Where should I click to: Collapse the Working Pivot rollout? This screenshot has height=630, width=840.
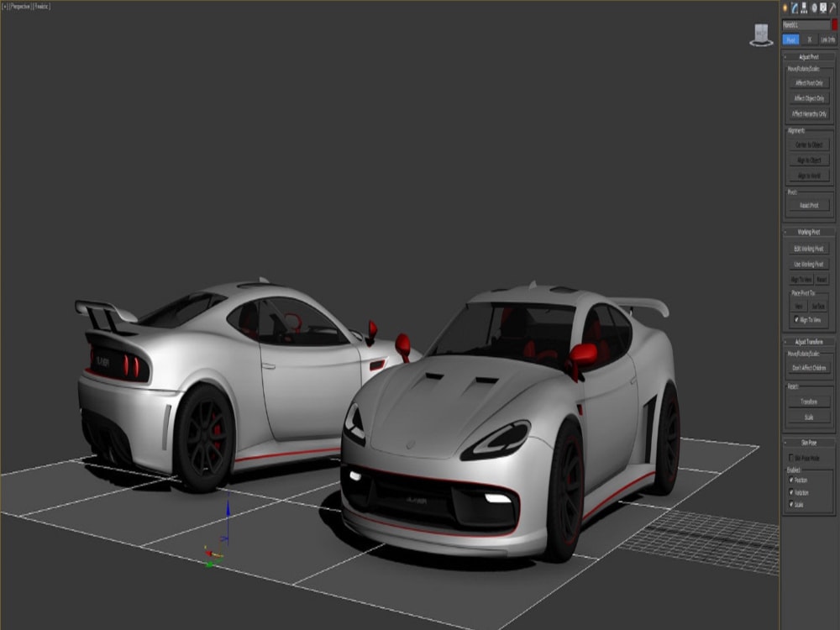(808, 232)
